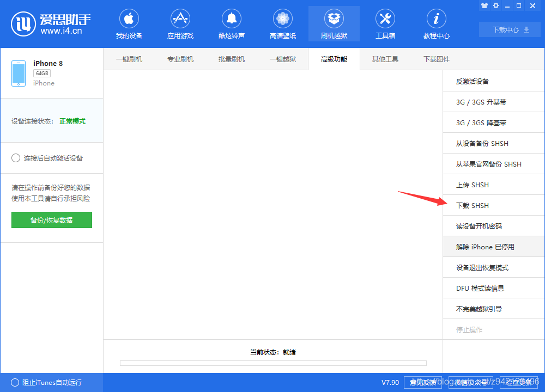The height and width of the screenshot is (392, 545).
Task: Click the 爱思助手 i4 logo
Action: pos(51,24)
